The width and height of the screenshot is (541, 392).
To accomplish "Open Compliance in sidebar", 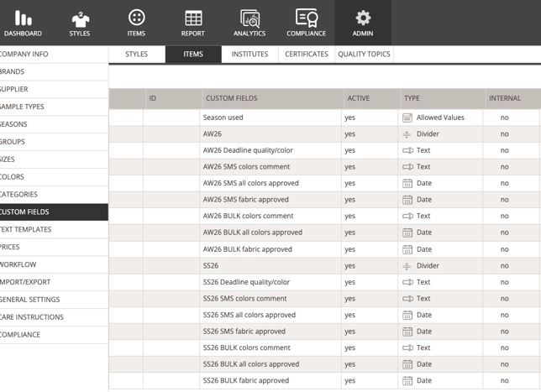I will click(x=54, y=335).
